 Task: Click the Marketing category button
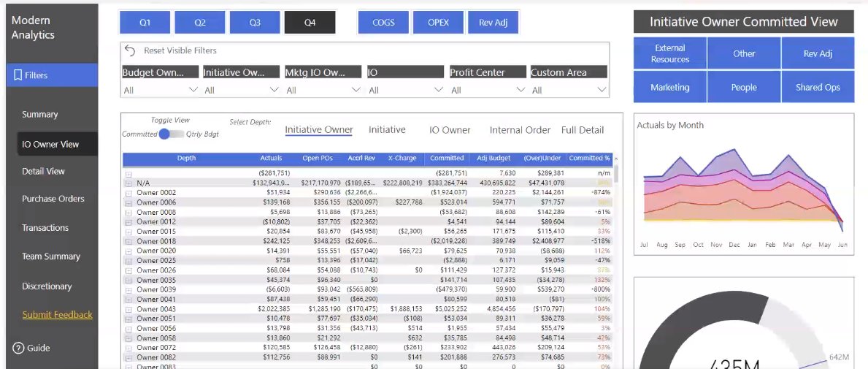pos(670,87)
